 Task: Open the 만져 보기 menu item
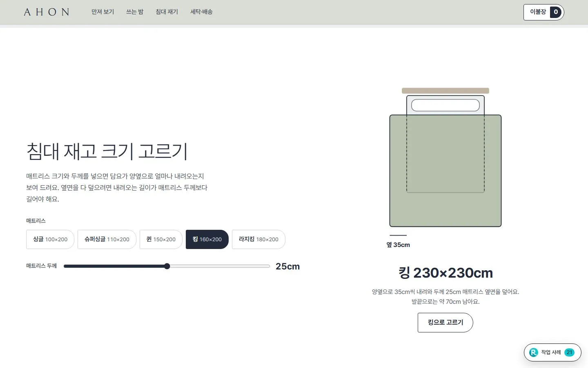103,12
